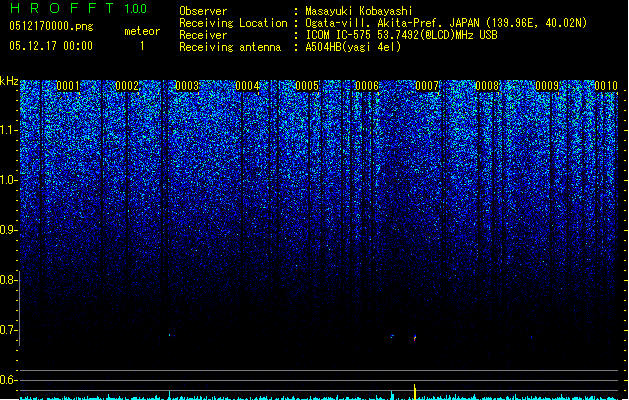The height and width of the screenshot is (400, 629).
Task: Click the 1.0 kHz axis tick label
Action: (8, 180)
